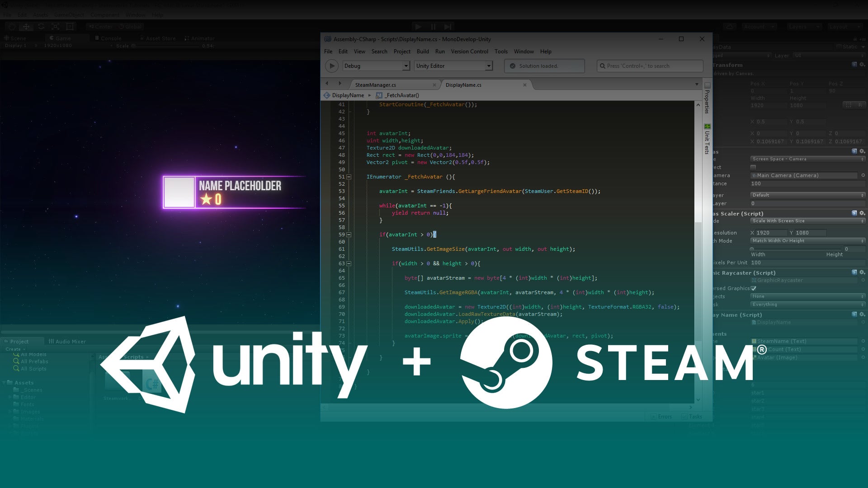Open the Version Control menu

[469, 52]
